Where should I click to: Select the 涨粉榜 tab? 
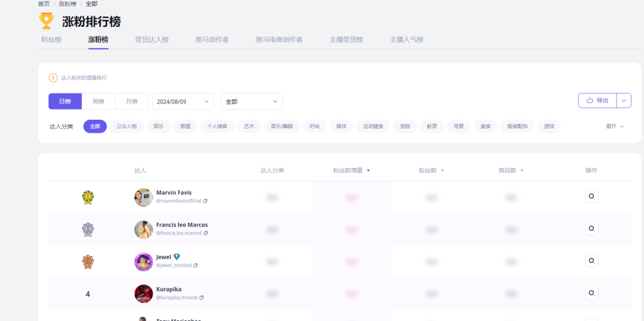(x=98, y=40)
